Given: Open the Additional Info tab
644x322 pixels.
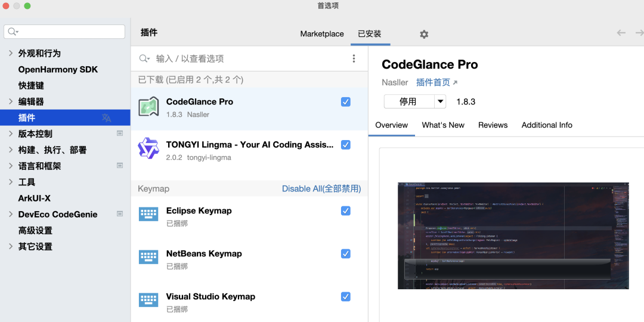Looking at the screenshot, I should click(547, 125).
